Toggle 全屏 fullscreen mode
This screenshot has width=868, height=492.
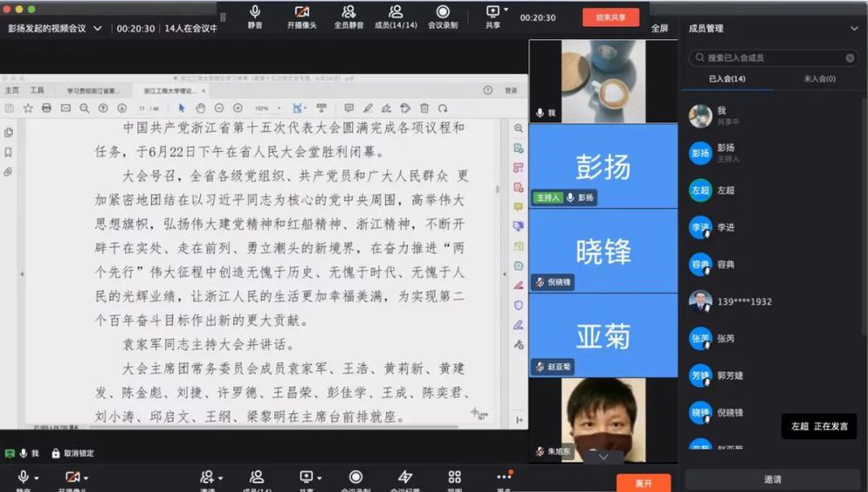(660, 29)
